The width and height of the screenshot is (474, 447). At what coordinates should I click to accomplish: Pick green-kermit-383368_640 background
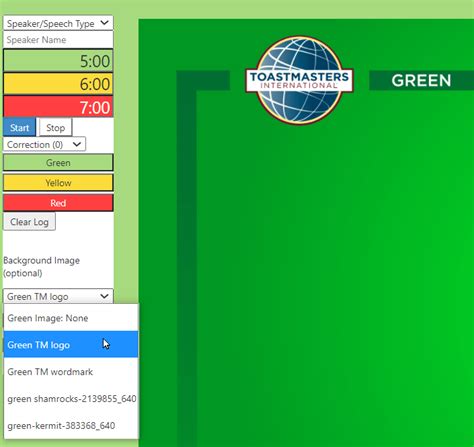point(71,426)
